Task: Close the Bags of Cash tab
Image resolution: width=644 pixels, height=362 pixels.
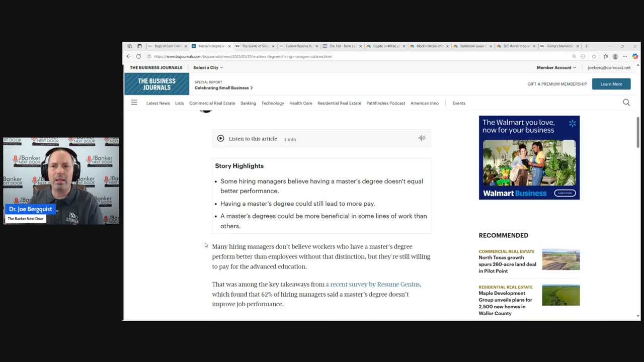Action: pyautogui.click(x=186, y=46)
